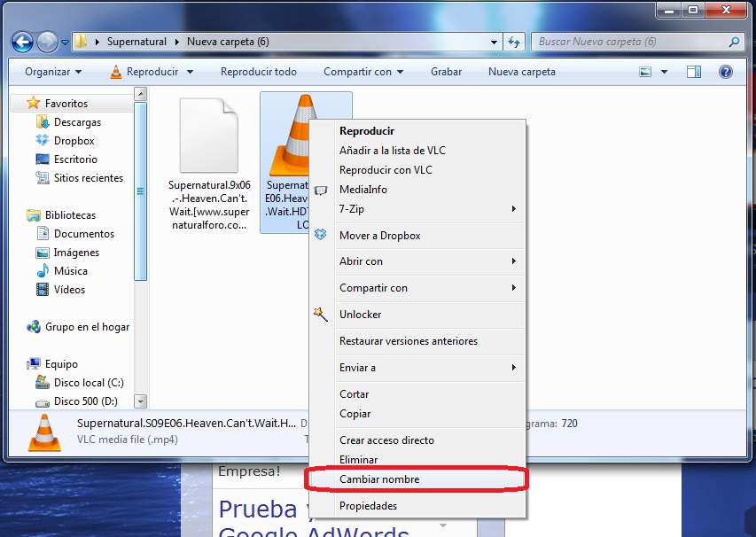
Task: Click the Back navigation arrow button
Action: pos(22,42)
